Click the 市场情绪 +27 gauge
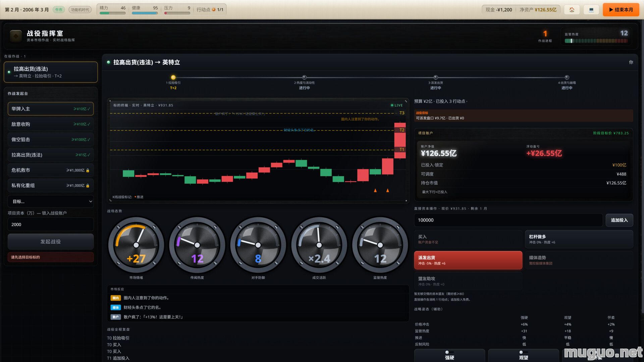 tap(136, 245)
